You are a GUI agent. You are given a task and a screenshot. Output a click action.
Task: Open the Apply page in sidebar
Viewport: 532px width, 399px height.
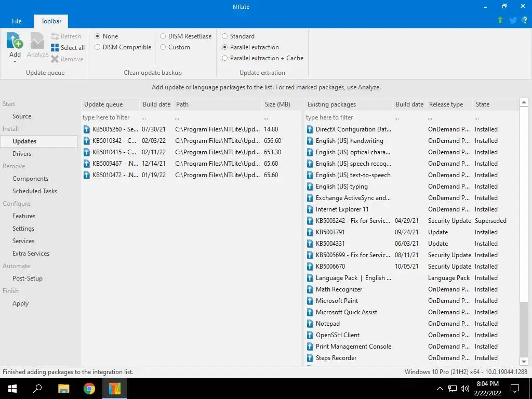pos(20,303)
